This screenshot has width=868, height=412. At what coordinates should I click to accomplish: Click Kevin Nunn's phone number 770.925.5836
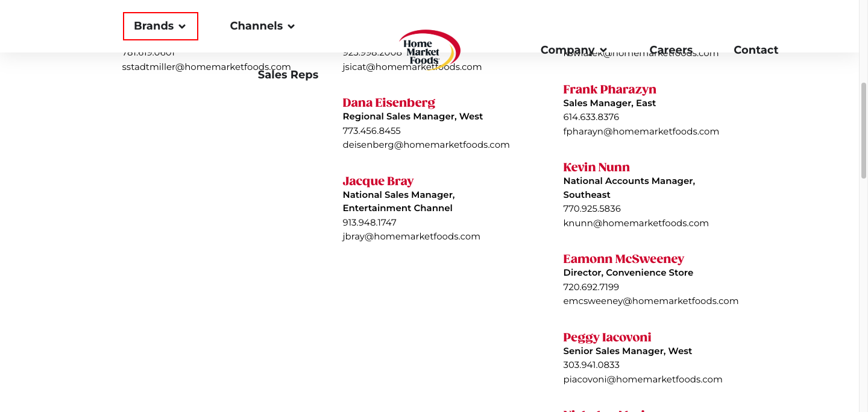591,209
